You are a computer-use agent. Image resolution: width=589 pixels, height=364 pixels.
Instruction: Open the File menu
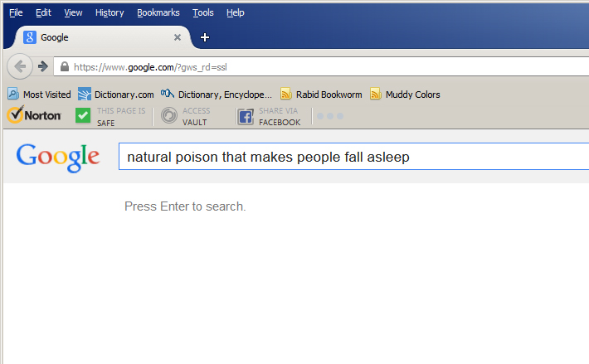(16, 12)
